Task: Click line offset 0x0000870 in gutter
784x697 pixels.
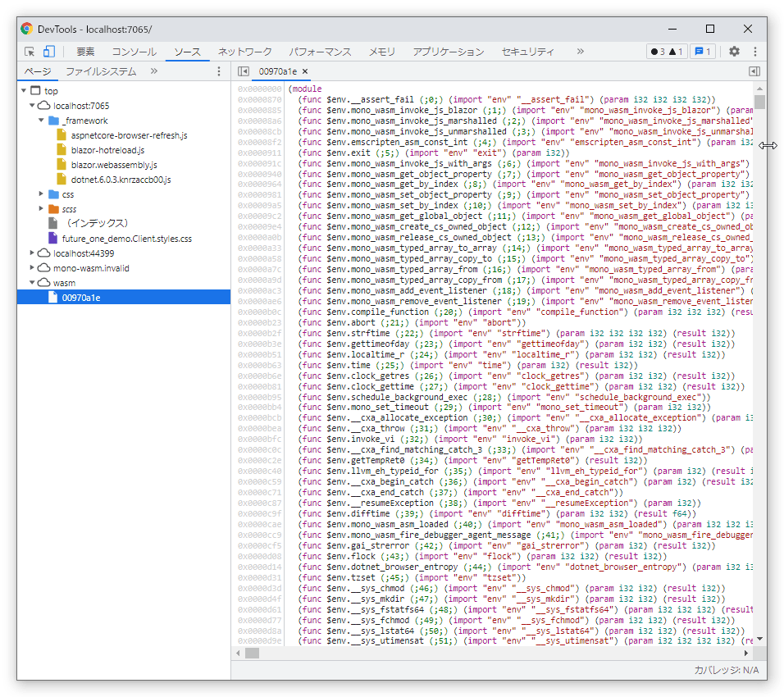Action: (x=259, y=99)
